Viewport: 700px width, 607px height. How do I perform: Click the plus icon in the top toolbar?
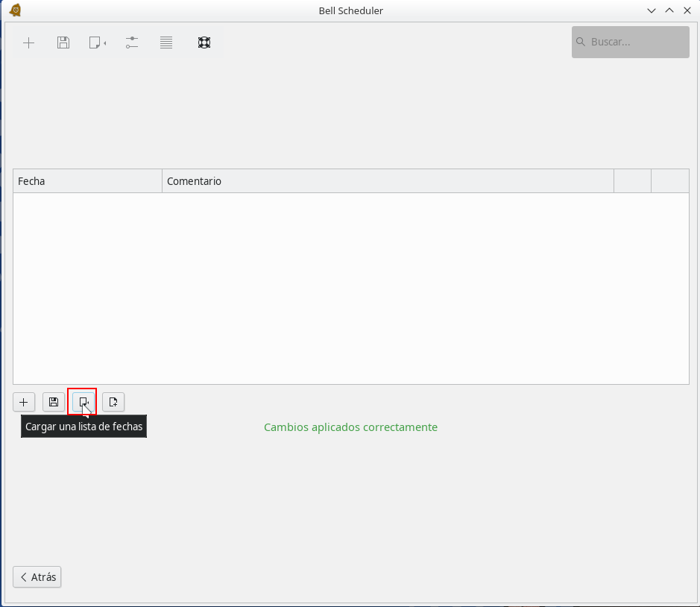tap(28, 43)
